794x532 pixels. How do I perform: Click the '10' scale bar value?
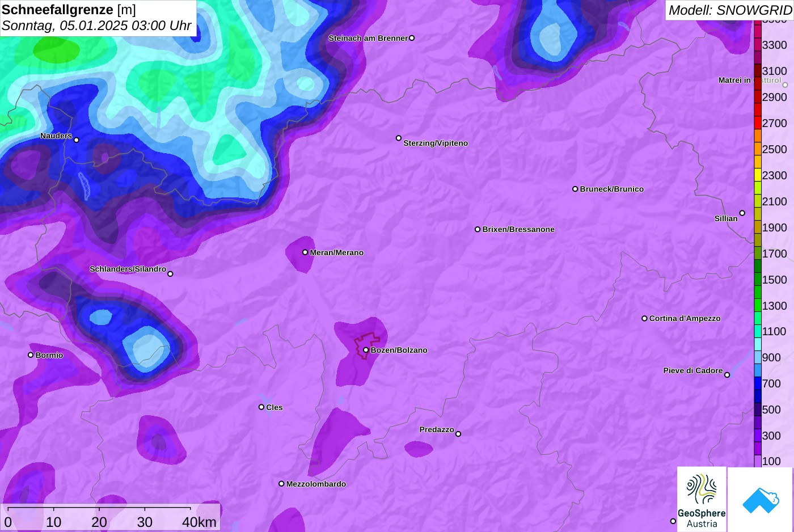click(x=54, y=522)
